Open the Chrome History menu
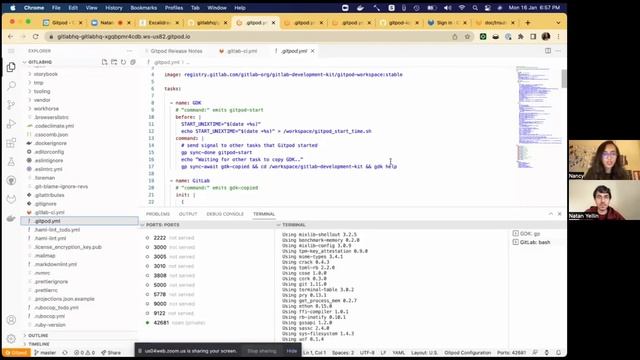 point(113,8)
